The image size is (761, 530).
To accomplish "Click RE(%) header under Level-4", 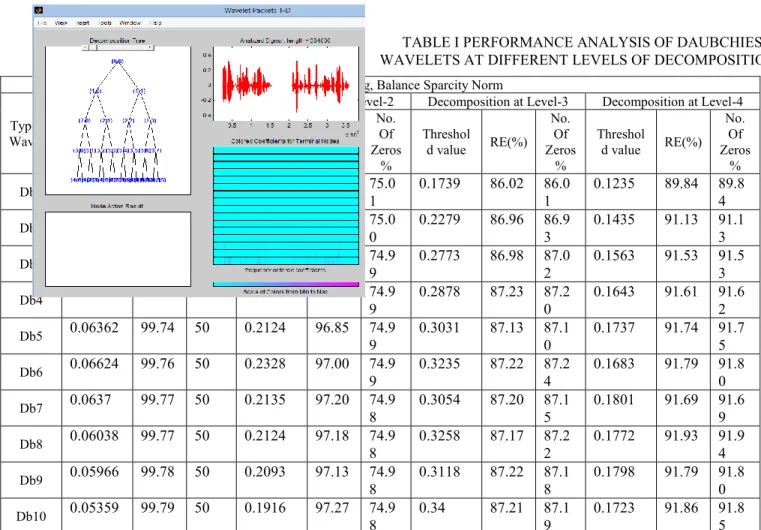I will (x=683, y=142).
